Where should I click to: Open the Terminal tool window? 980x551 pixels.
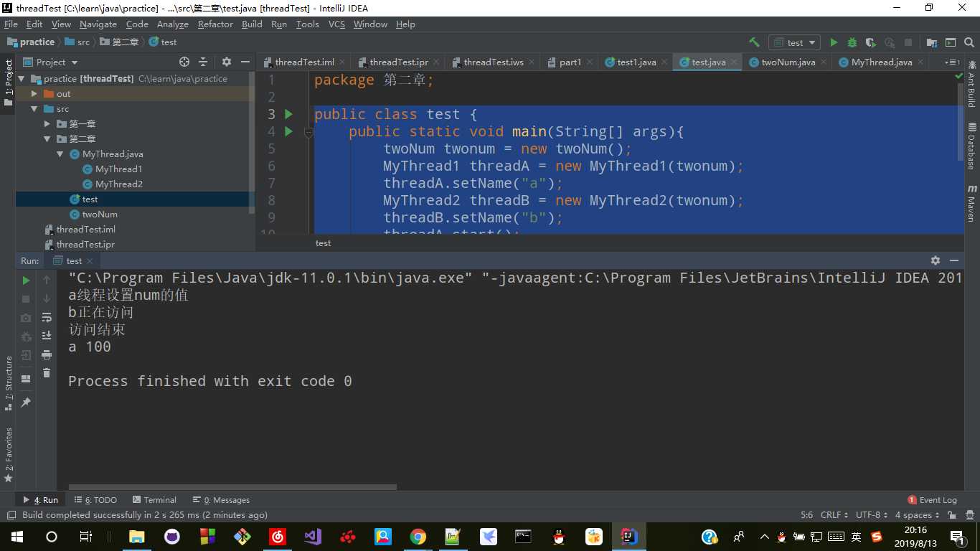pos(154,500)
